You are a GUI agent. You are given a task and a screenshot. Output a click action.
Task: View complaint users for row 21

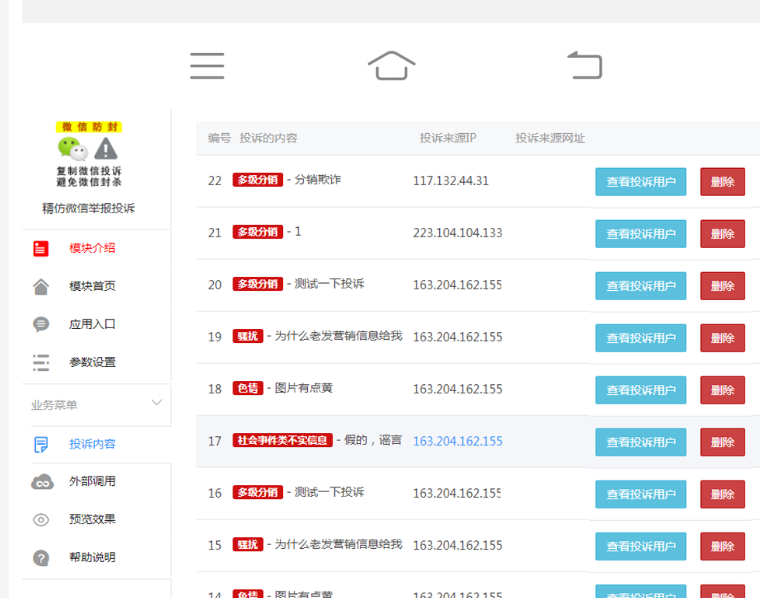tap(641, 234)
